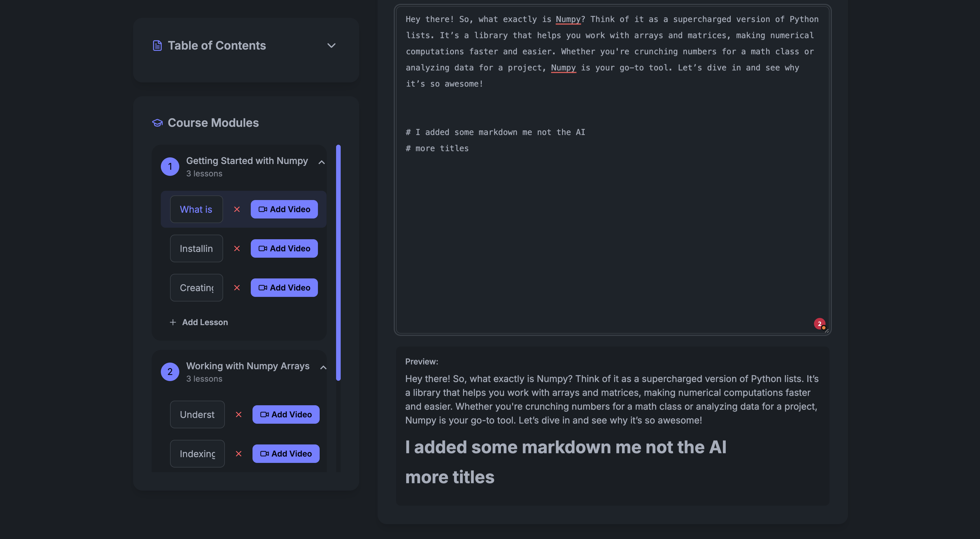
Task: Remove the 'Indexing' lesson via red X
Action: coord(239,453)
